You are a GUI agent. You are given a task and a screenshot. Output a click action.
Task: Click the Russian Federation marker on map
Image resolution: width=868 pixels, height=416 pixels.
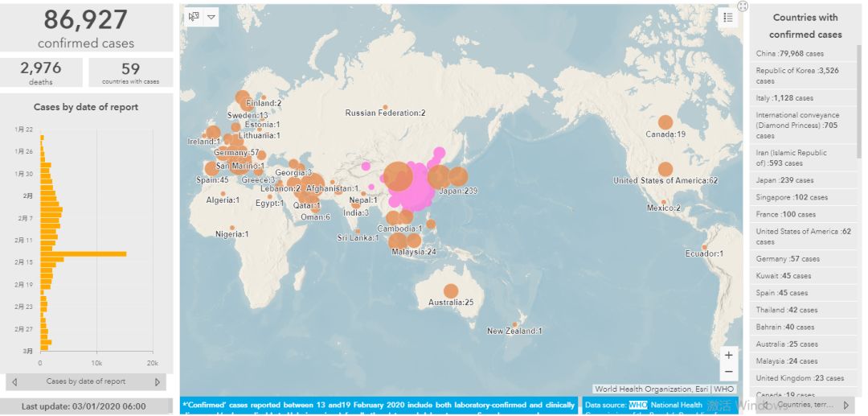385,107
